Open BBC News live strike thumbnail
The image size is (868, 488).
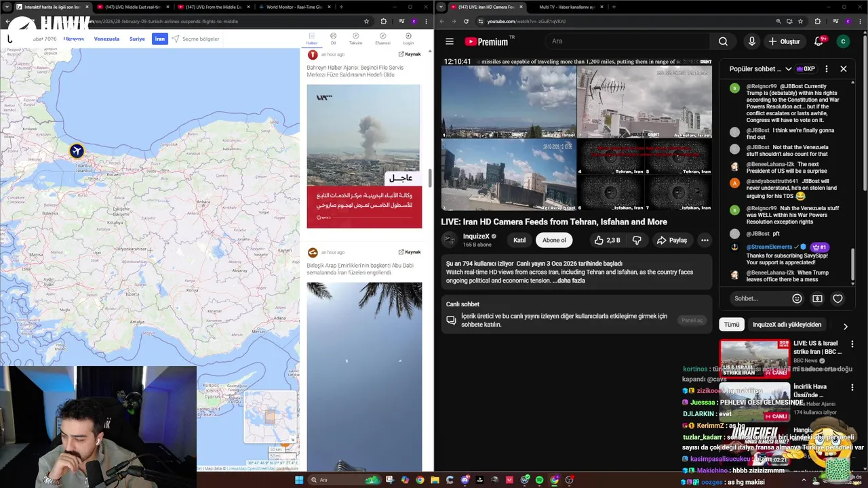pyautogui.click(x=755, y=359)
